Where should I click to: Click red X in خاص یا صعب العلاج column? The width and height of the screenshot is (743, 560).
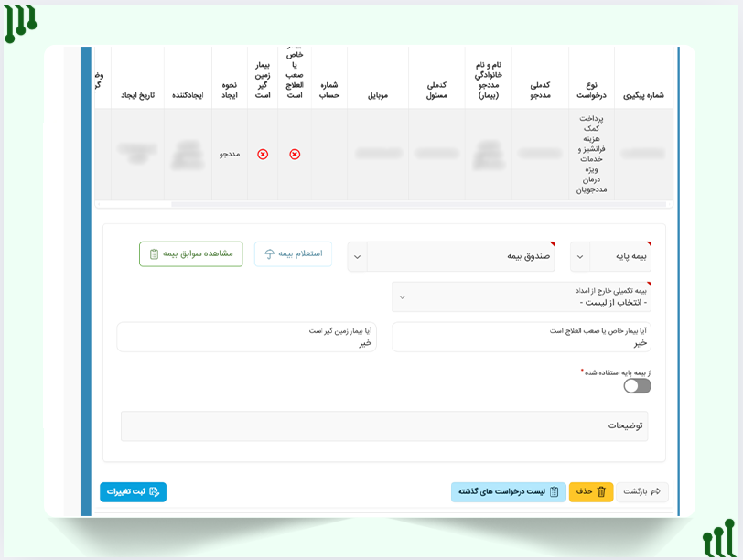295,155
